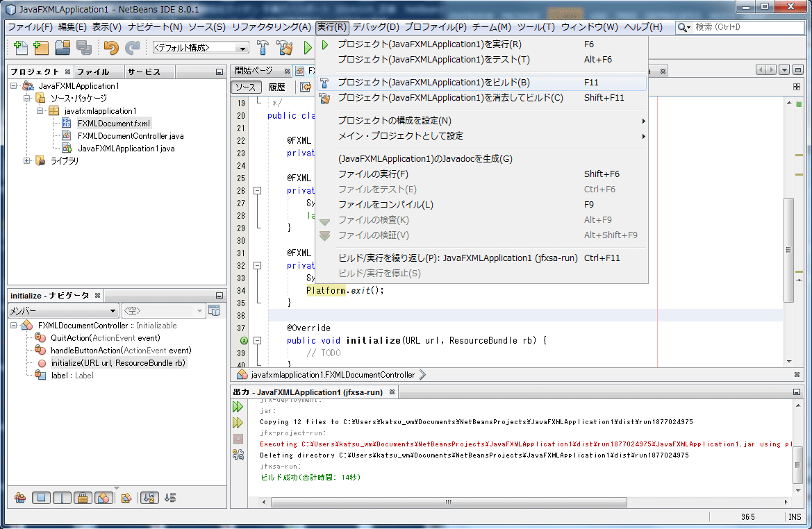Image resolution: width=812 pixels, height=529 pixels.
Task: Toggle fully qualified names in Navigator
Action: coord(126,498)
